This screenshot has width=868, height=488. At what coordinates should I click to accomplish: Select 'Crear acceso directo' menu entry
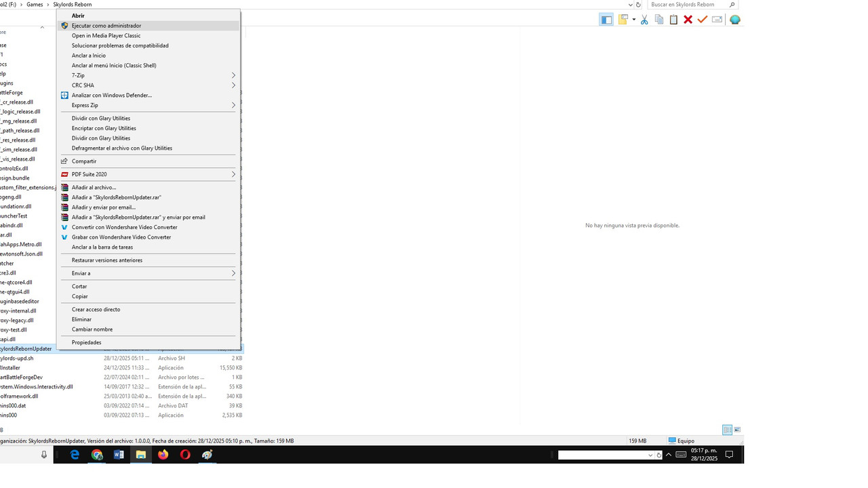coord(148,310)
